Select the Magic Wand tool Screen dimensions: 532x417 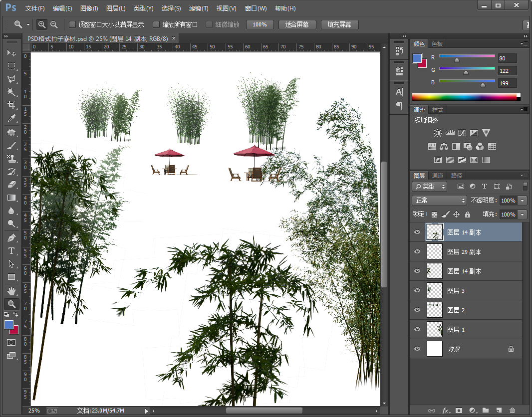[11, 92]
